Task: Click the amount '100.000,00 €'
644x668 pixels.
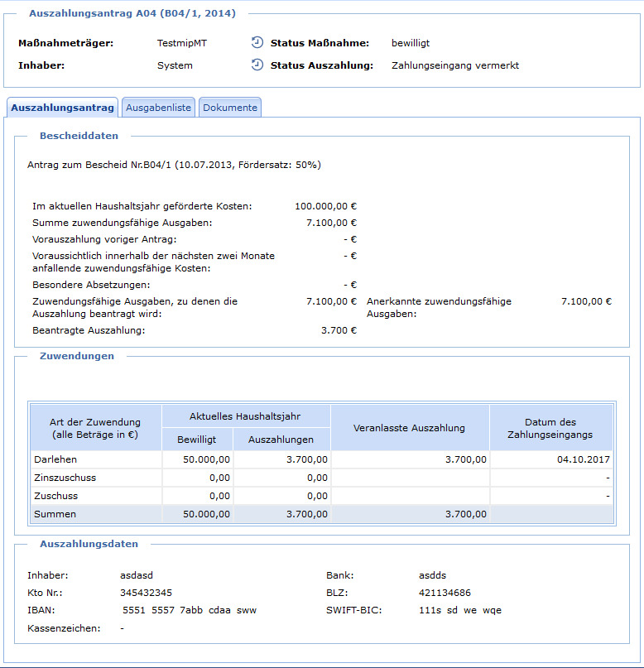Action: point(326,206)
